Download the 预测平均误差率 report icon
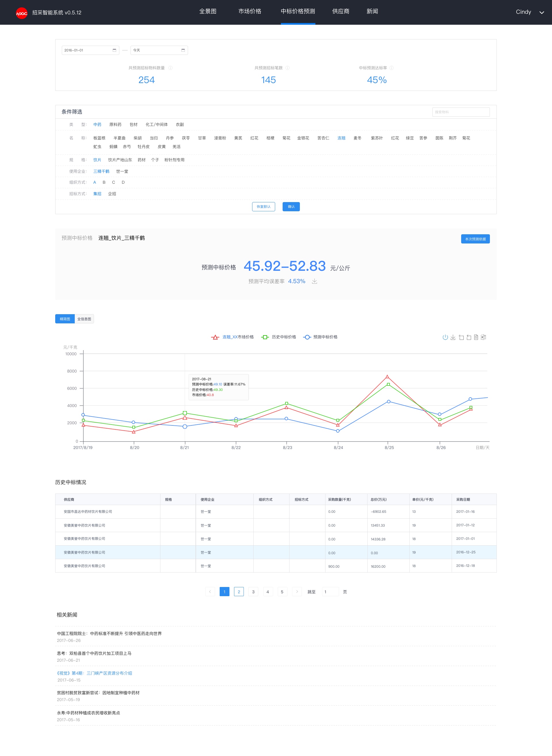Screen dimensions: 552x756 [x=315, y=281]
